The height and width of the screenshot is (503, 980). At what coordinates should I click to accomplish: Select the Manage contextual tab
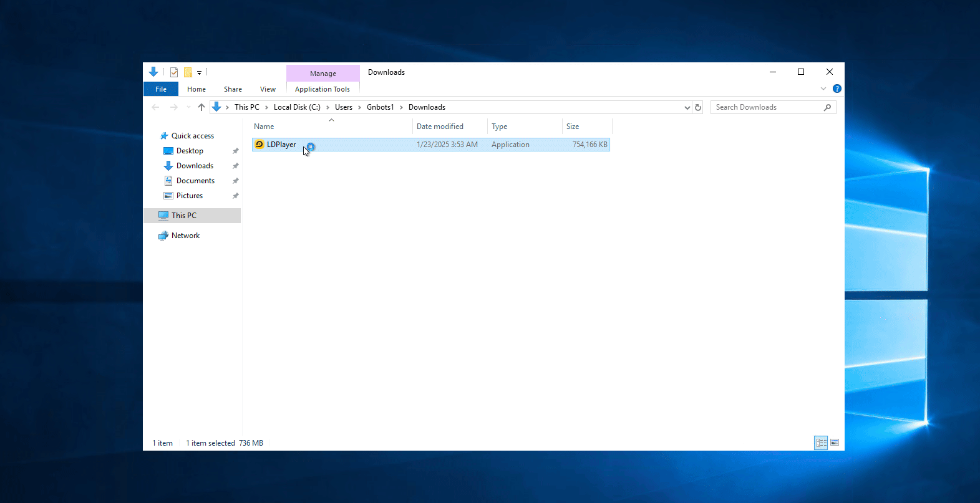[323, 74]
